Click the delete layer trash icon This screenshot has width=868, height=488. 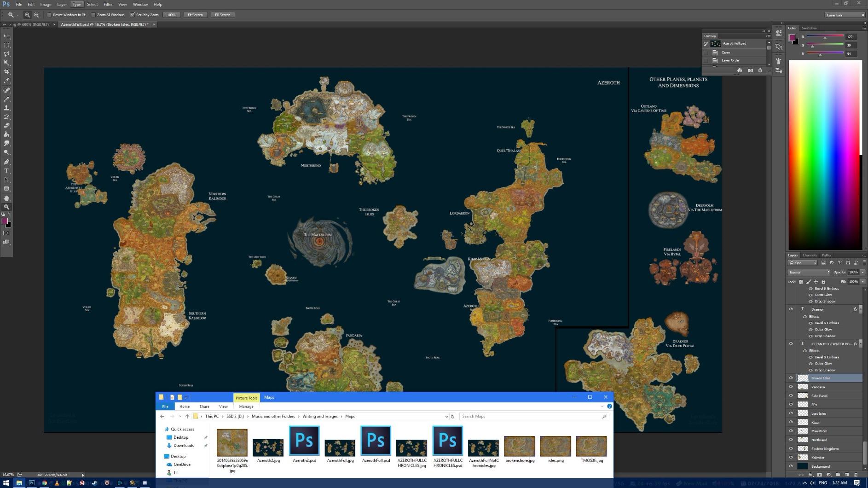[856, 475]
